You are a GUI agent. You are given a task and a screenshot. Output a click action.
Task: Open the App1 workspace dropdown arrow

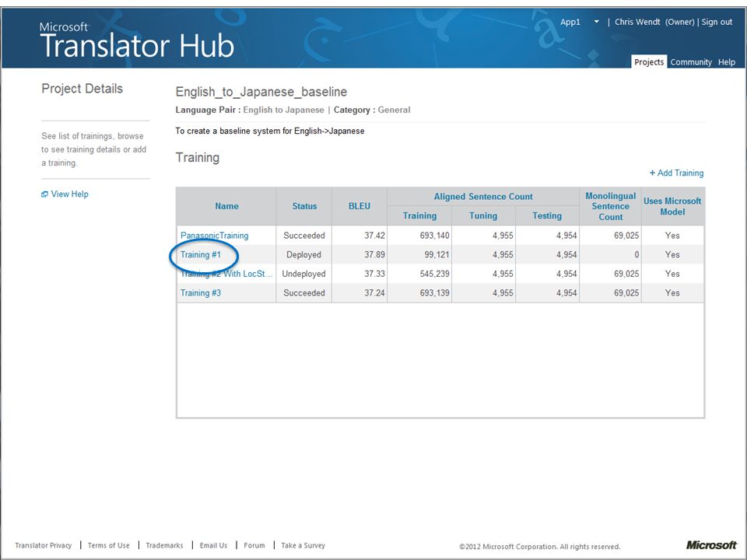pyautogui.click(x=596, y=22)
